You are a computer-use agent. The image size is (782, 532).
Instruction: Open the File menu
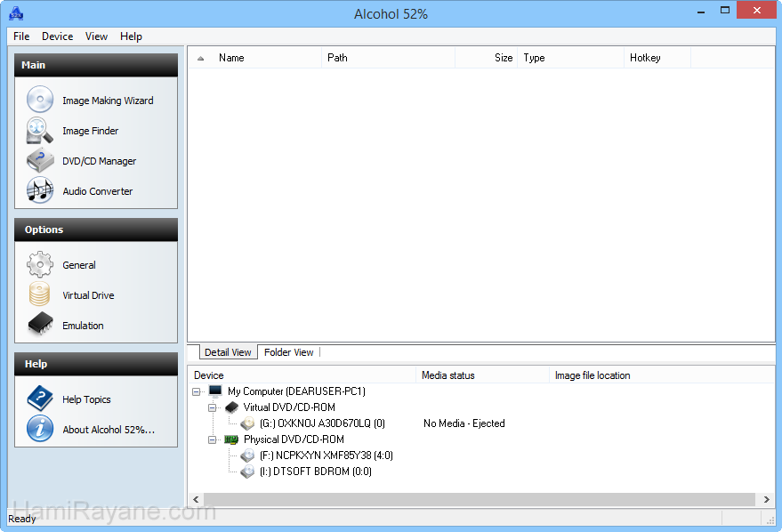point(21,36)
